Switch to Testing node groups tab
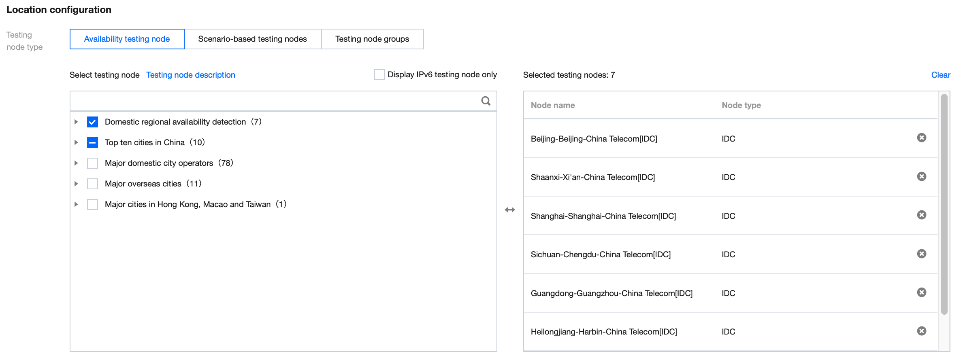Image resolution: width=980 pixels, height=360 pixels. (x=372, y=39)
